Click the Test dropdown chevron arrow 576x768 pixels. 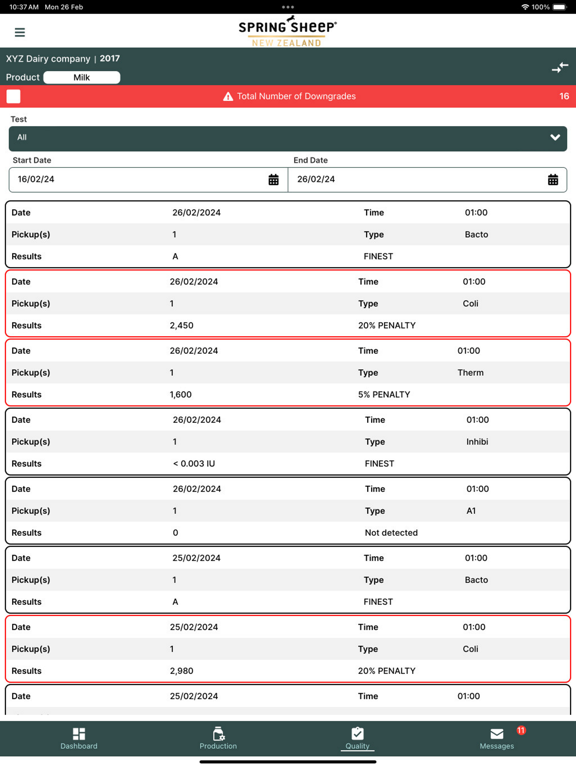pos(555,138)
